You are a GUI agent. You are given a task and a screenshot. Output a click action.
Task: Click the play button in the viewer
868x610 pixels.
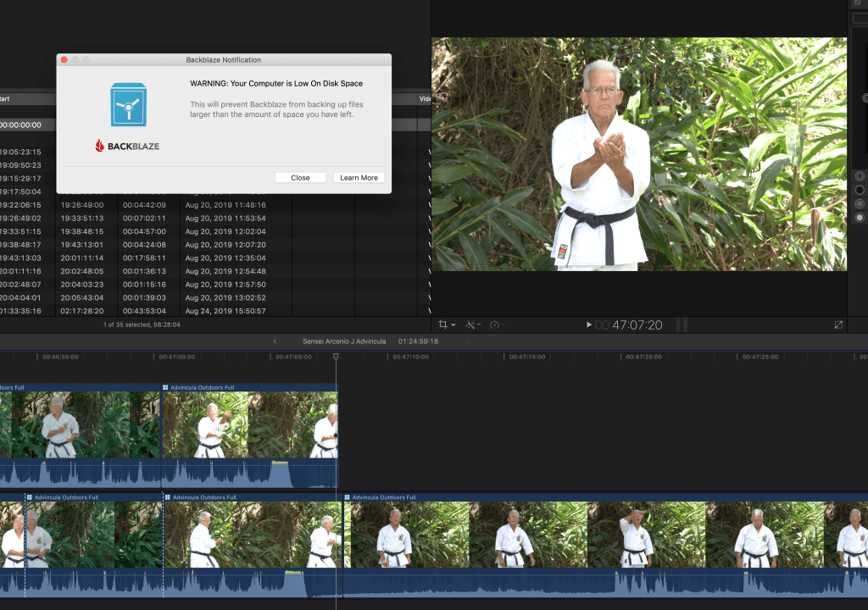[x=589, y=324]
